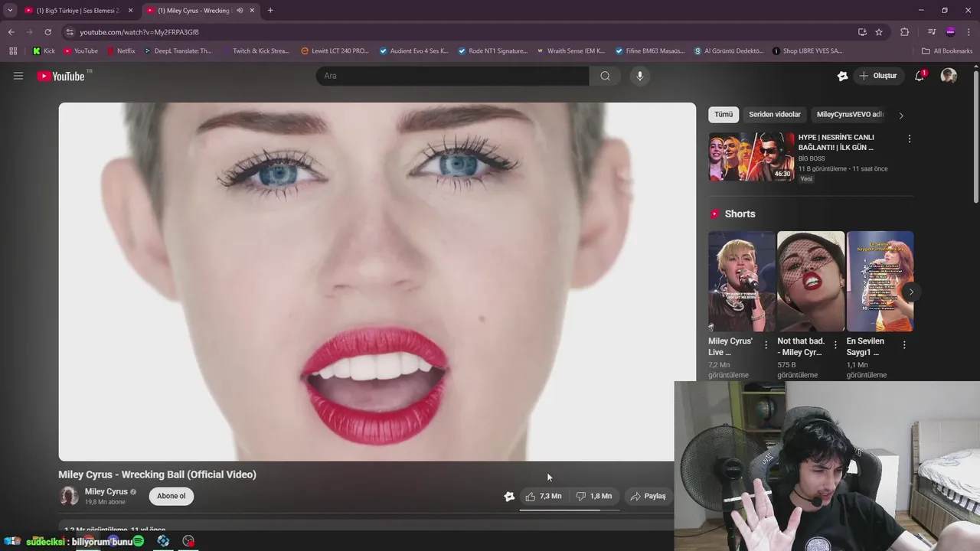Screen dimensions: 980x551
Task: Open the tab search dropdown arrow
Action: (10, 11)
